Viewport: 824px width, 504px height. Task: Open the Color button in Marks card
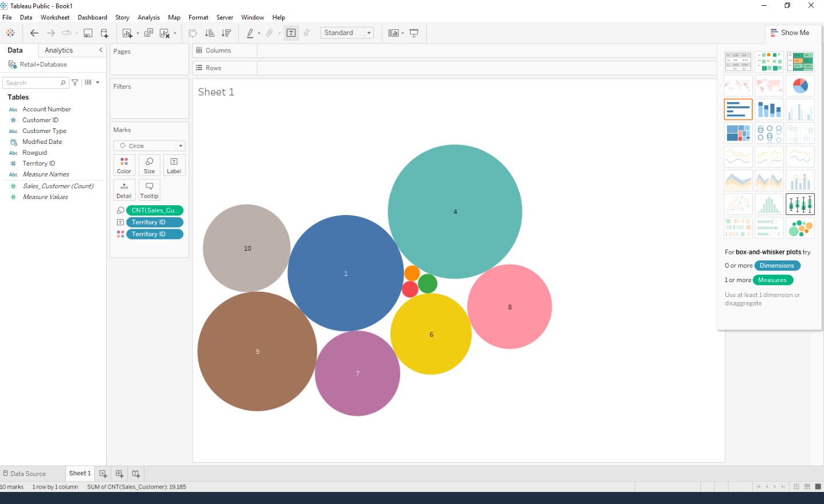(x=124, y=165)
